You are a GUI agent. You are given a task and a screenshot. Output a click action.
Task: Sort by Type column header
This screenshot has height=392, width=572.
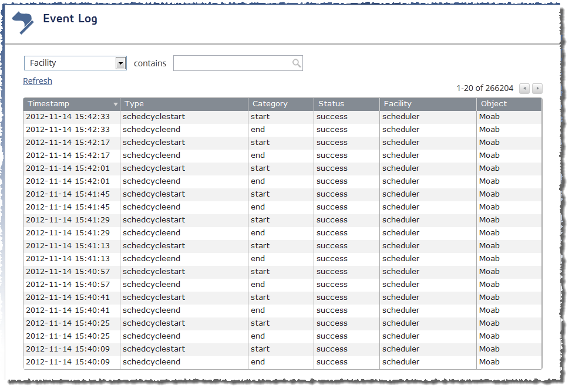click(x=184, y=104)
